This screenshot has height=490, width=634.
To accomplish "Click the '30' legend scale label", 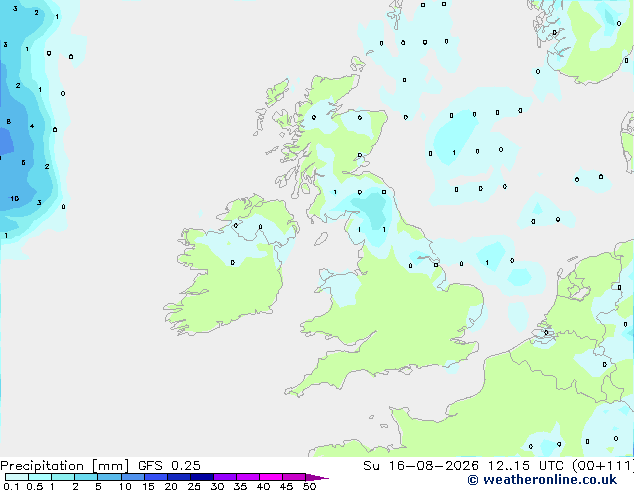I will [217, 486].
